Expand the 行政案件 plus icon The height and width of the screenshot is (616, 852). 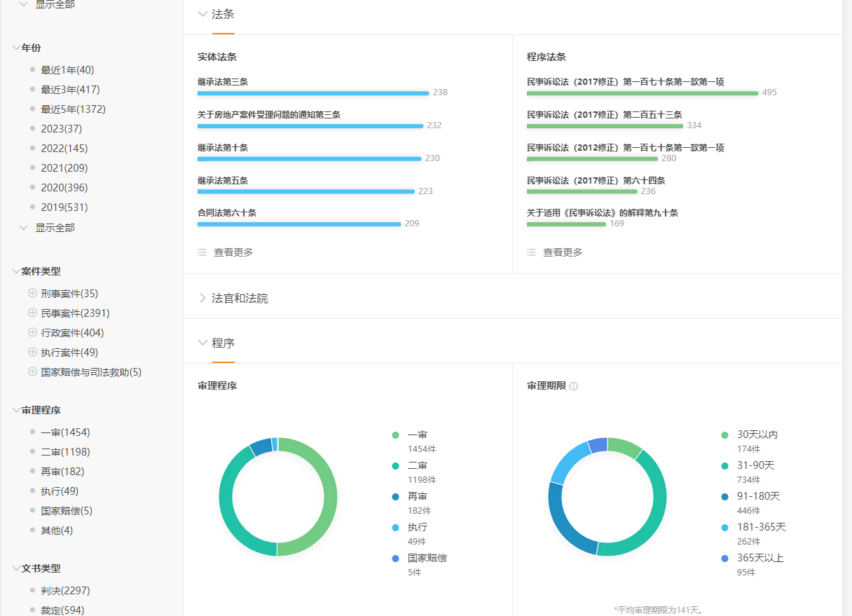click(x=32, y=332)
